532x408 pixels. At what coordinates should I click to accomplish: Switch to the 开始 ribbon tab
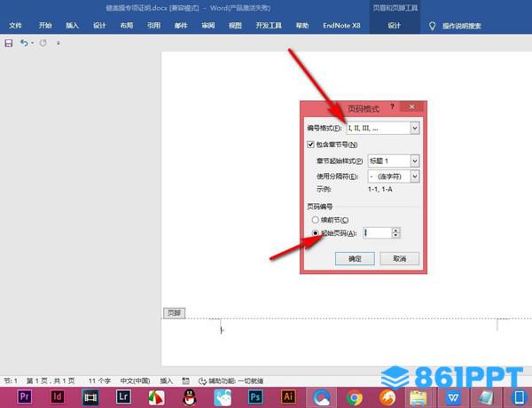tap(45, 26)
